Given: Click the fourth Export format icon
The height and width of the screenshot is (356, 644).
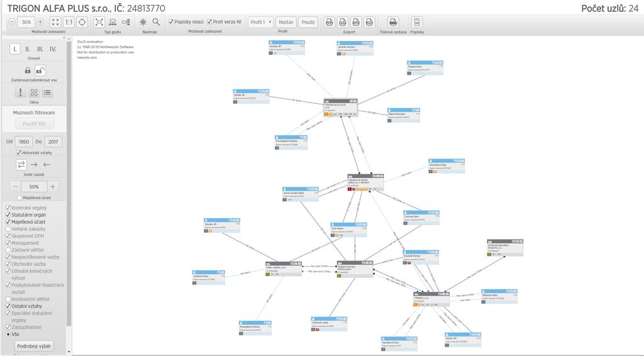Looking at the screenshot, I should click(370, 22).
